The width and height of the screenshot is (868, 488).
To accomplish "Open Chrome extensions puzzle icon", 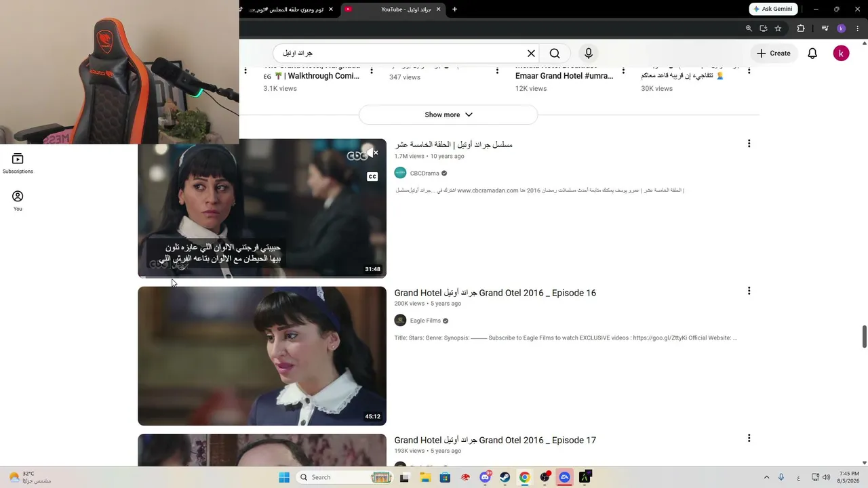I will (801, 28).
